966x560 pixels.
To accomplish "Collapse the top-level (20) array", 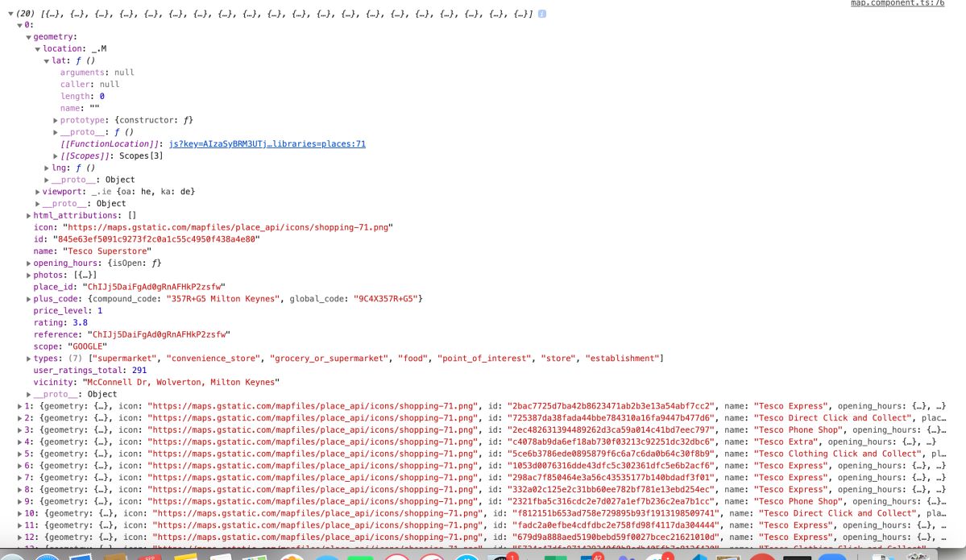I will pos(10,14).
